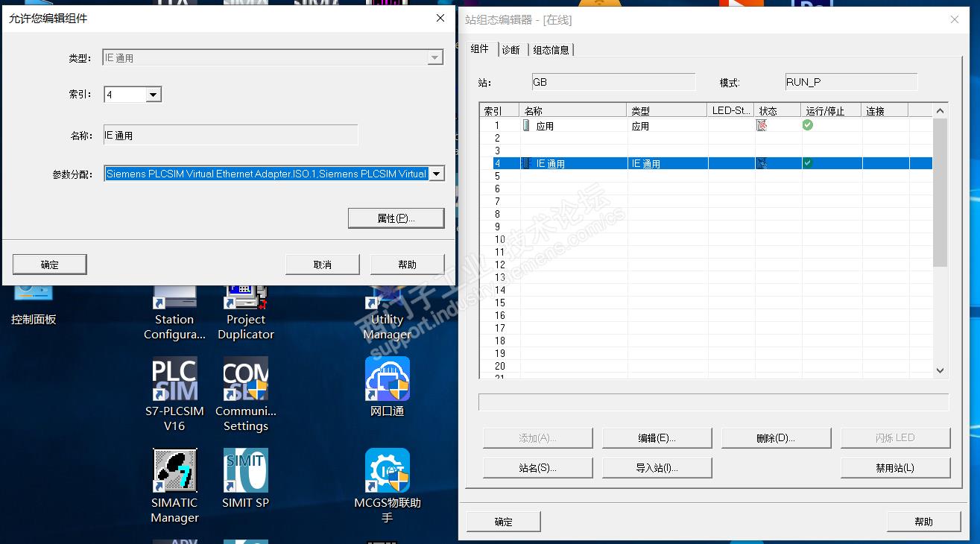The image size is (980, 544).
Task: Click the 应用 type cell in row 1
Action: pyautogui.click(x=667, y=125)
